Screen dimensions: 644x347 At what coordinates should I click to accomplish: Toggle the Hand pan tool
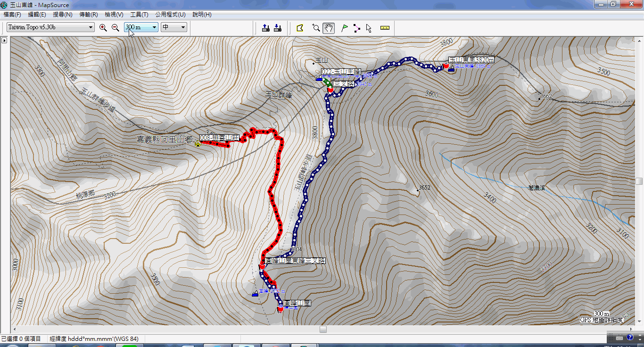tap(329, 28)
